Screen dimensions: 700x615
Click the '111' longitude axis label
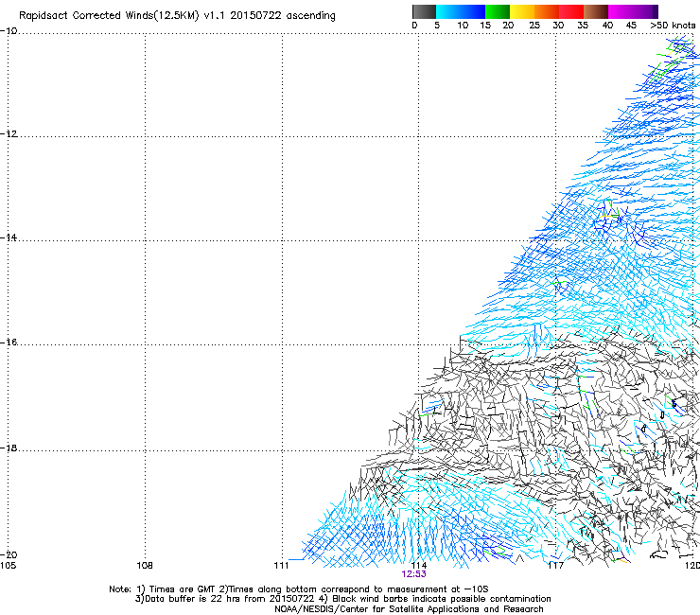(281, 566)
